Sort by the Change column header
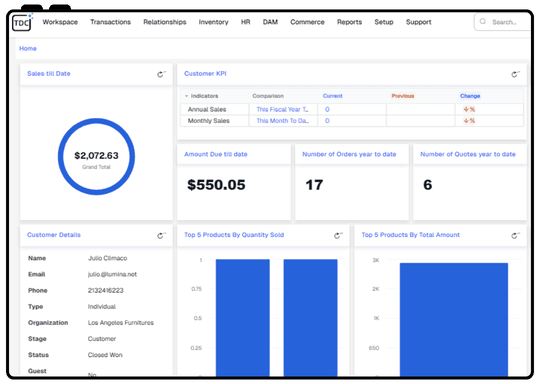This screenshot has width=540, height=384. tap(470, 96)
